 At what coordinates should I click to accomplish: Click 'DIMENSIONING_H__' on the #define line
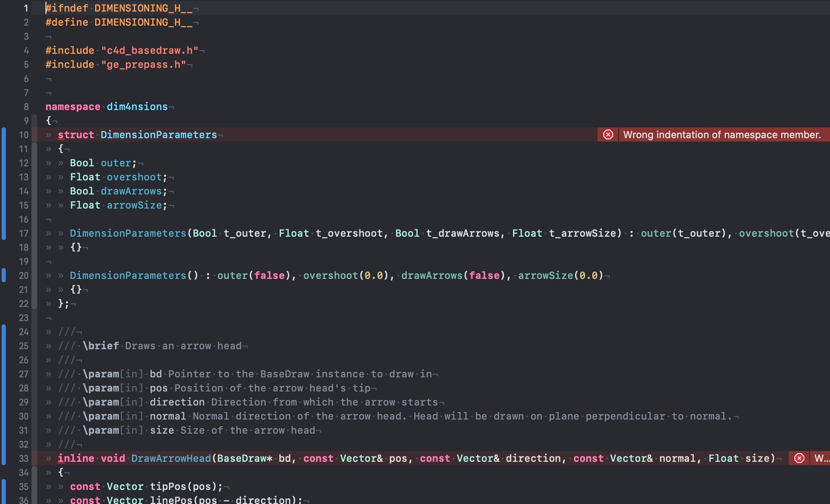pyautogui.click(x=143, y=22)
